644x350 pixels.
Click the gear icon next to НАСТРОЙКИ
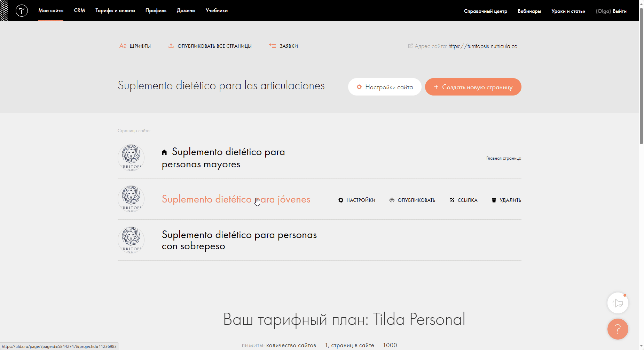(341, 200)
